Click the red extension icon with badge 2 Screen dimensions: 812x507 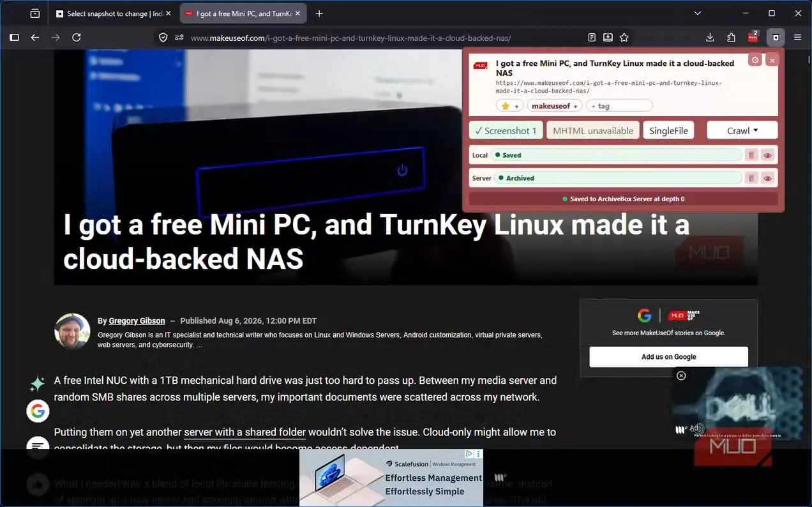coord(753,37)
